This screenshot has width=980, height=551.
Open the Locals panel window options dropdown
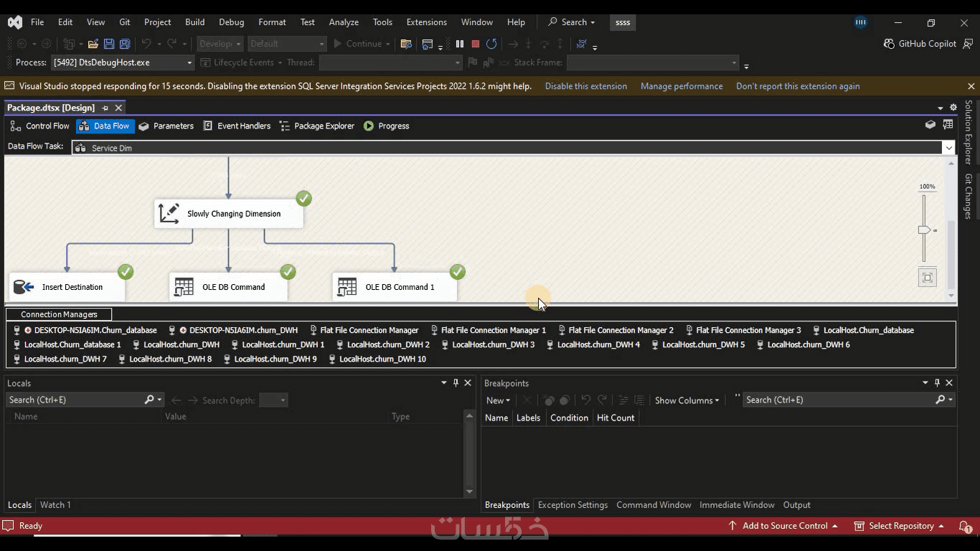pos(443,383)
